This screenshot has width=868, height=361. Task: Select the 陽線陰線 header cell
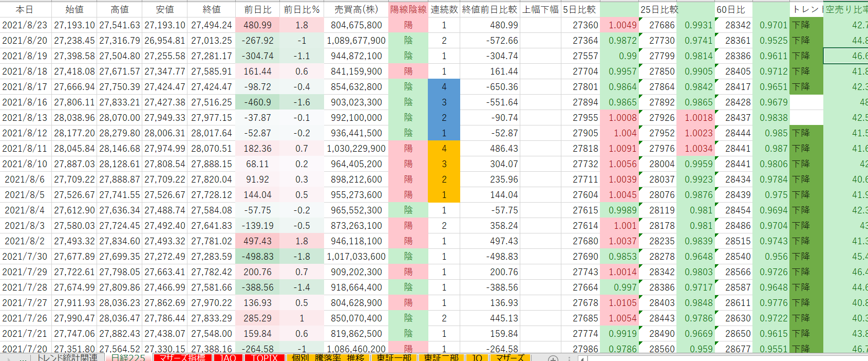(x=408, y=9)
